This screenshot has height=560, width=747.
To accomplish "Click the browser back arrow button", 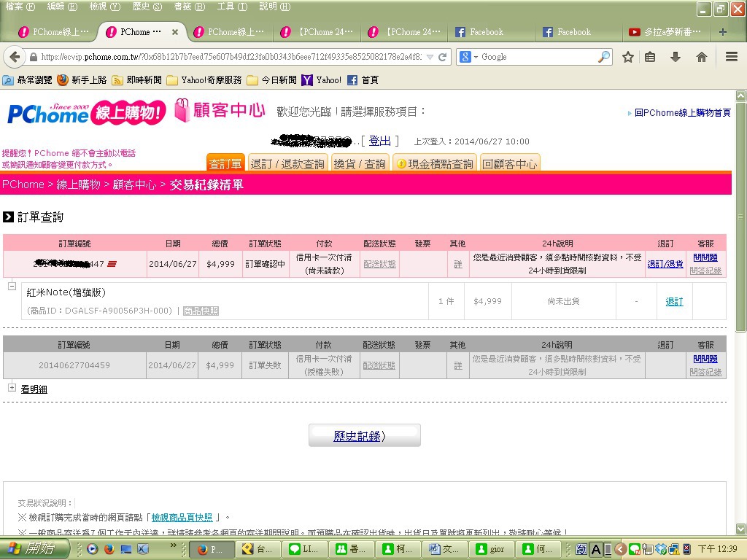I will pyautogui.click(x=15, y=57).
